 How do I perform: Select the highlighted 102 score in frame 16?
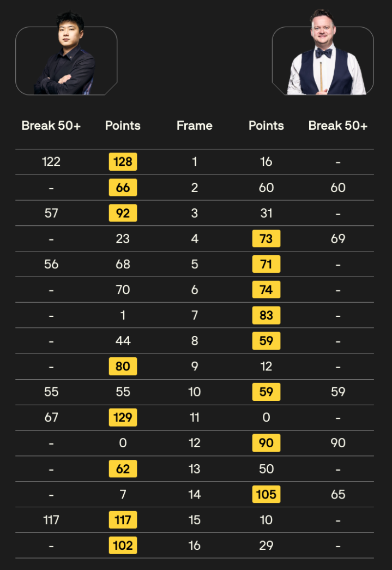(x=123, y=545)
